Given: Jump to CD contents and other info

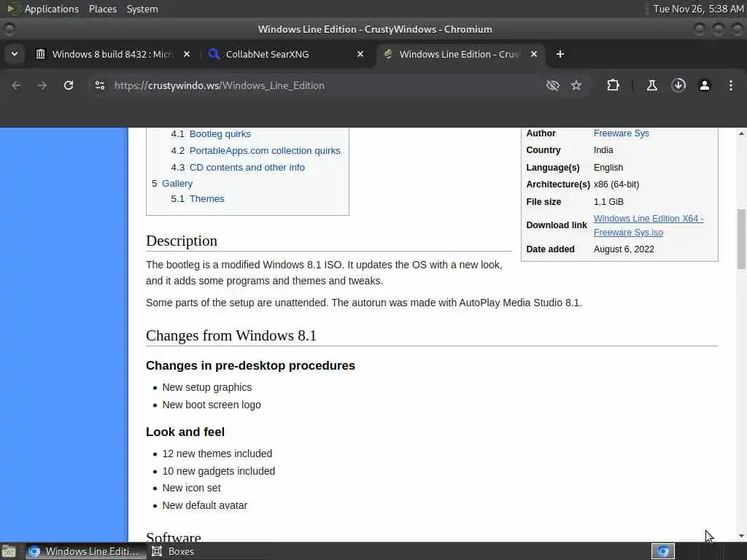Looking at the screenshot, I should click(x=247, y=167).
